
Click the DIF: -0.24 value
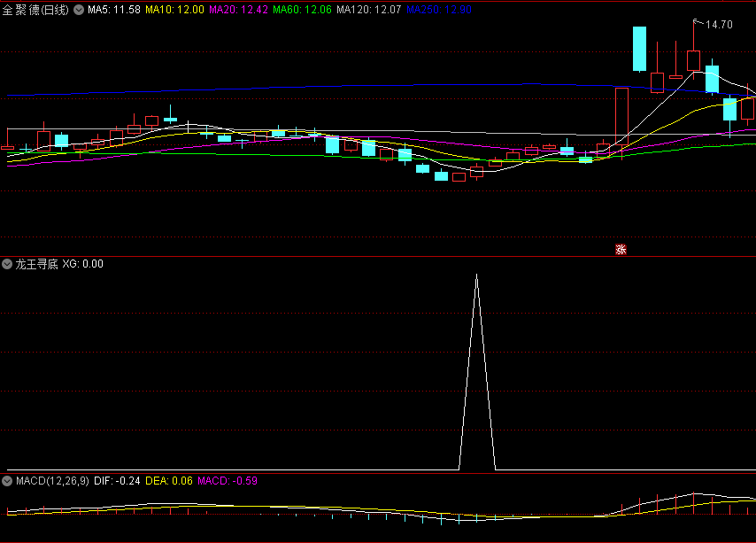click(x=117, y=481)
